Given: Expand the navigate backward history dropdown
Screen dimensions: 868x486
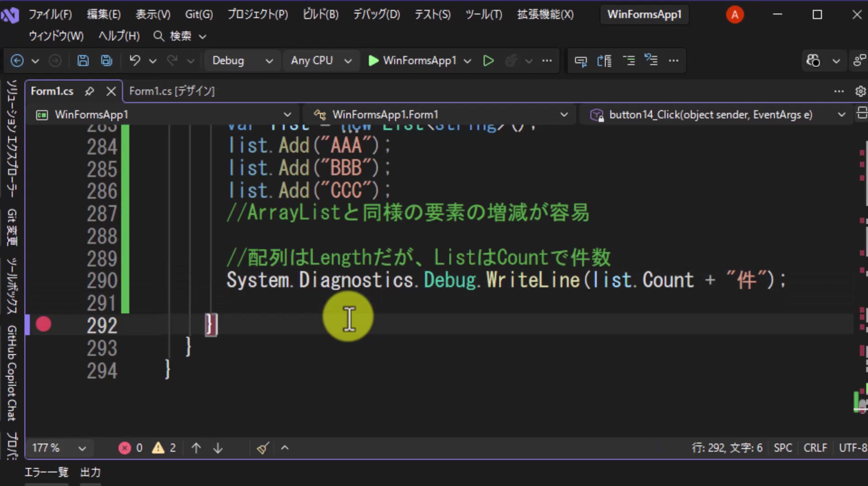Looking at the screenshot, I should [35, 61].
